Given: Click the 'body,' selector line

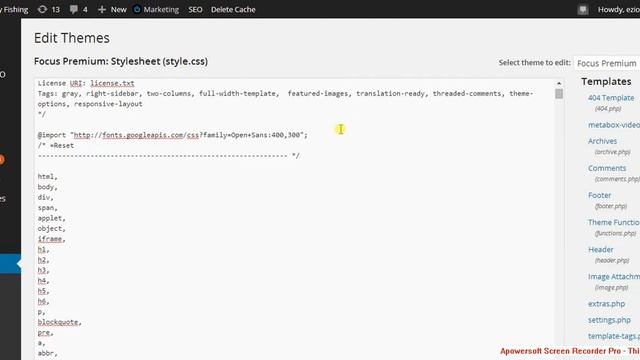Looking at the screenshot, I should 47,187.
